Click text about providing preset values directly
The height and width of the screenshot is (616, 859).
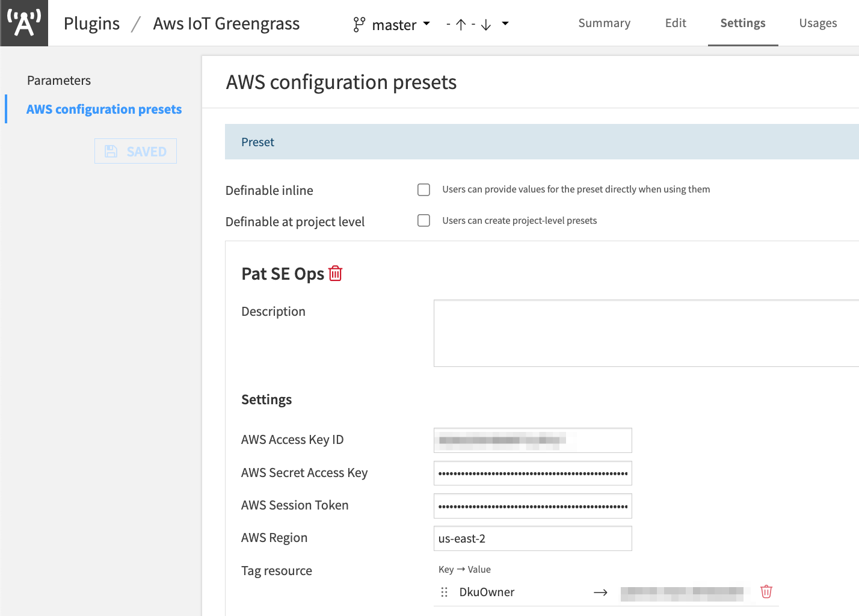pos(576,189)
